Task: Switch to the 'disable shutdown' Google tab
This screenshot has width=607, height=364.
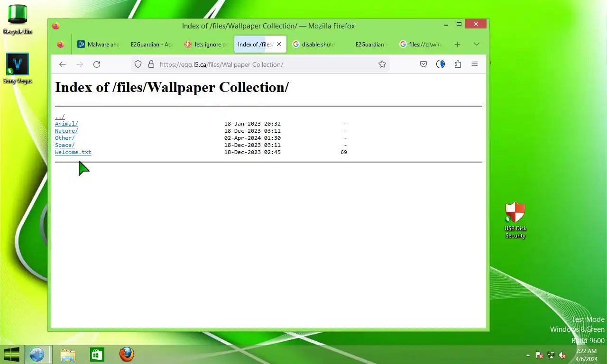Action: 314,45
